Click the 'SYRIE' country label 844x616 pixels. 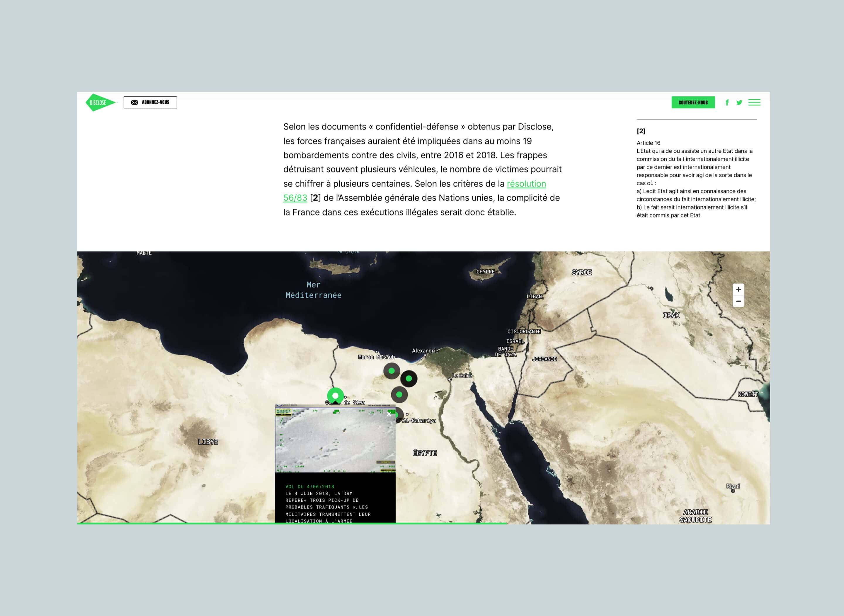click(581, 273)
